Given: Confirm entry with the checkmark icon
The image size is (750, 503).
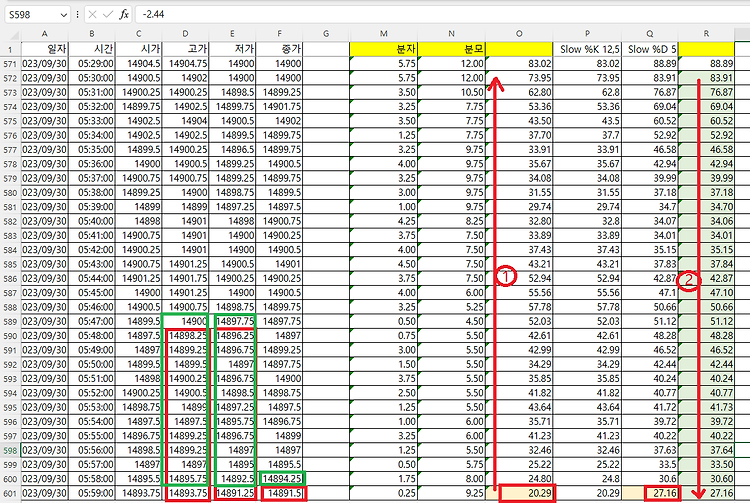Looking at the screenshot, I should [x=108, y=14].
